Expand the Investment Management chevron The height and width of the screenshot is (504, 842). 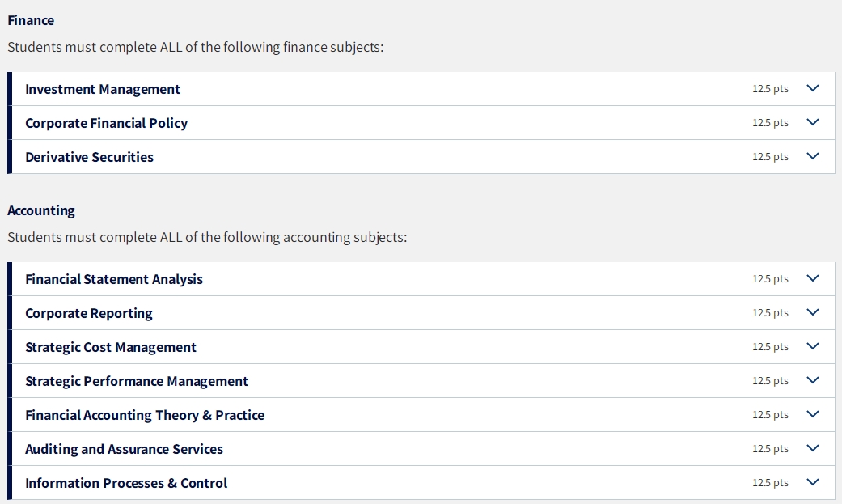tap(813, 88)
